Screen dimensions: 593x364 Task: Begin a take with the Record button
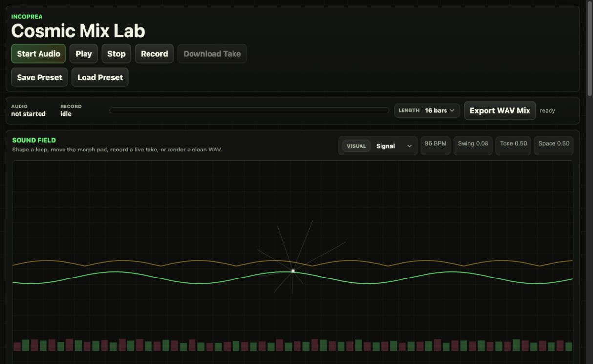(154, 54)
